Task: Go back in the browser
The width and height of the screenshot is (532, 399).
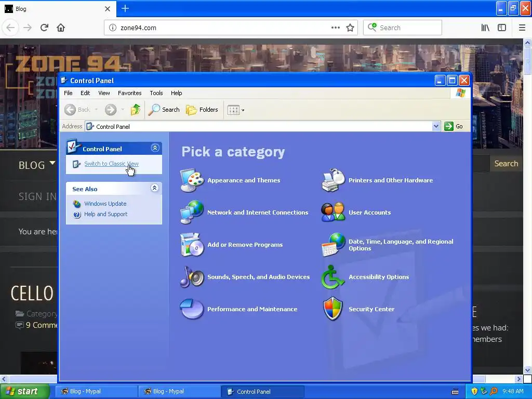Action: (10, 28)
